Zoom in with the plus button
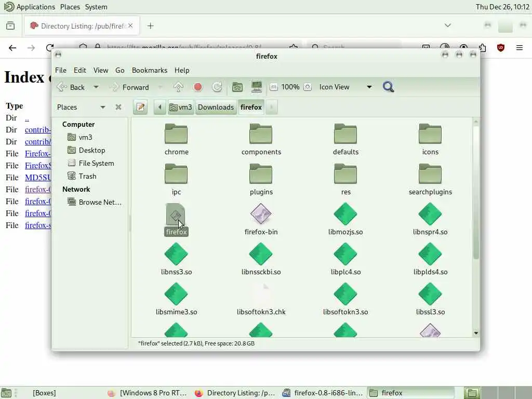532x399 pixels. [x=308, y=87]
